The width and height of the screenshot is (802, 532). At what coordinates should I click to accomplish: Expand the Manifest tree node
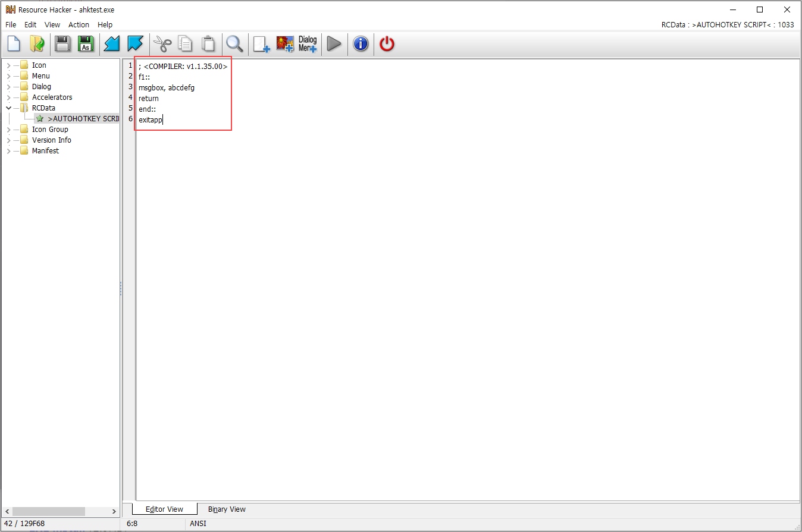8,151
